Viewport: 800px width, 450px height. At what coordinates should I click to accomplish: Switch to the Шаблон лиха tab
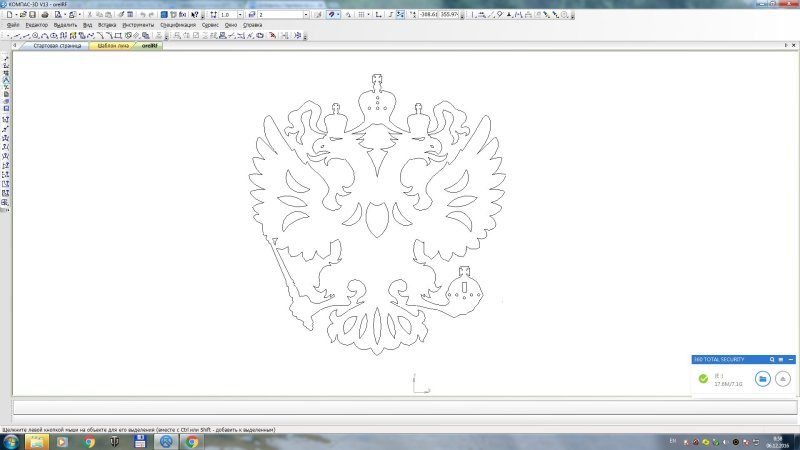tap(110, 46)
